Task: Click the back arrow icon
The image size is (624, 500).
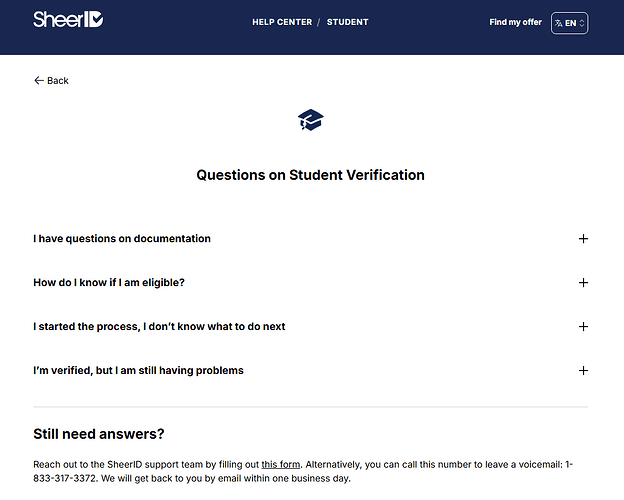Action: point(39,80)
